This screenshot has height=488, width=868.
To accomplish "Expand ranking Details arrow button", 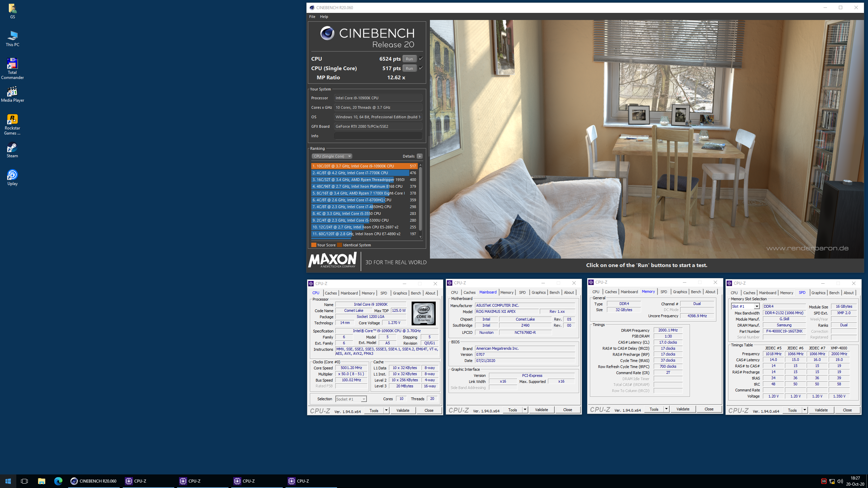I will pyautogui.click(x=420, y=156).
